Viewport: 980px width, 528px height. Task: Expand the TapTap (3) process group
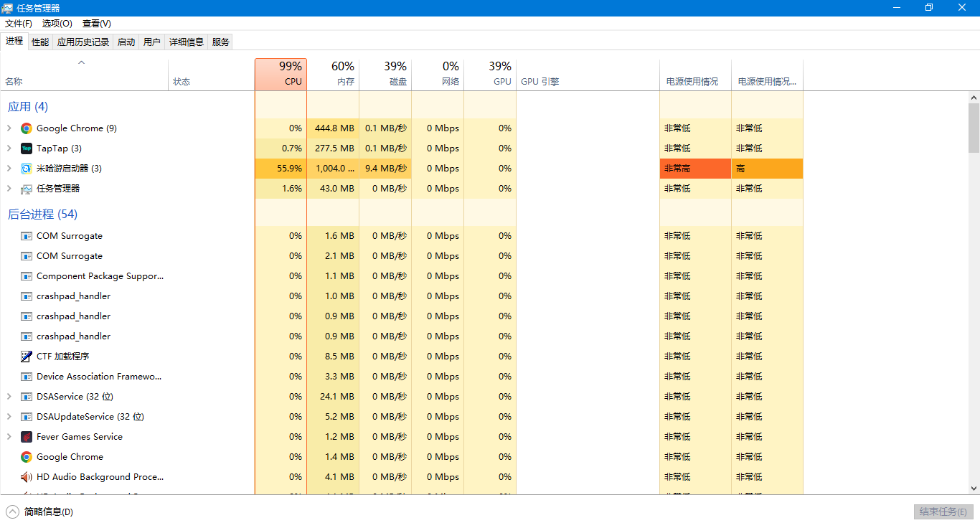pos(9,148)
